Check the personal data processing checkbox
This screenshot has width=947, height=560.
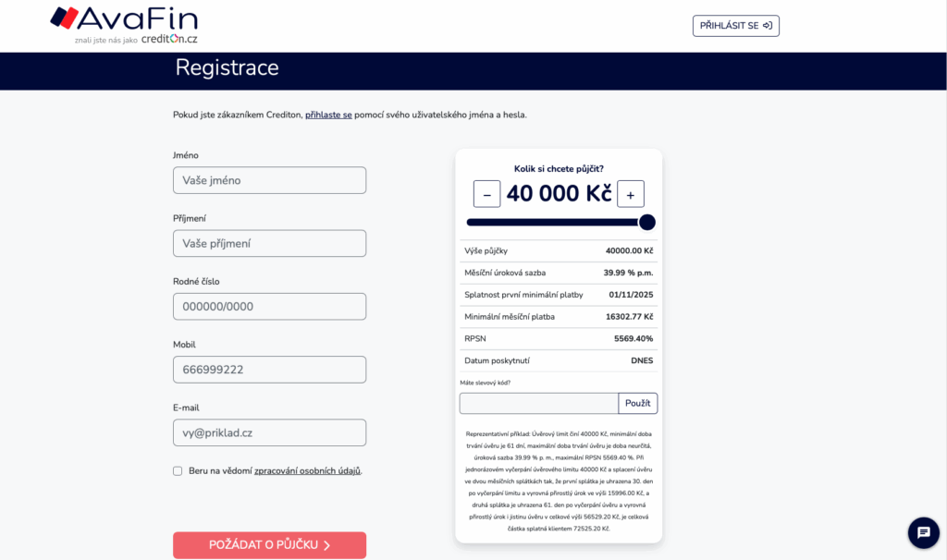click(x=178, y=470)
